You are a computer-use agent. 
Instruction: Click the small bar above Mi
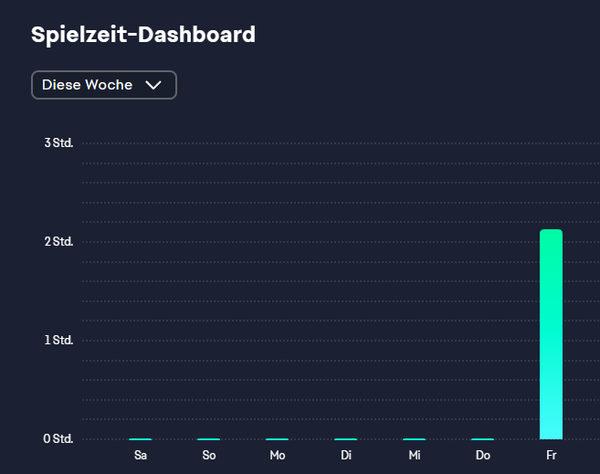click(414, 439)
